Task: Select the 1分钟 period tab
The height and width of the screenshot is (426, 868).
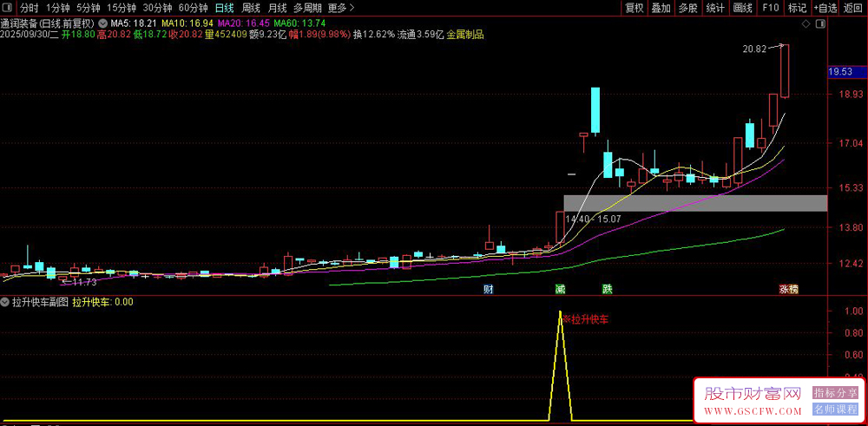Action: (x=57, y=8)
